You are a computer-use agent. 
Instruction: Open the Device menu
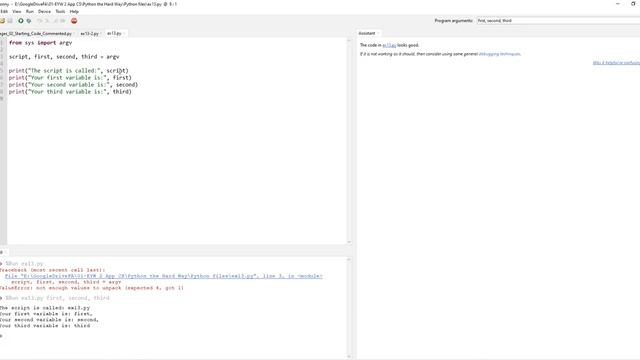click(44, 11)
